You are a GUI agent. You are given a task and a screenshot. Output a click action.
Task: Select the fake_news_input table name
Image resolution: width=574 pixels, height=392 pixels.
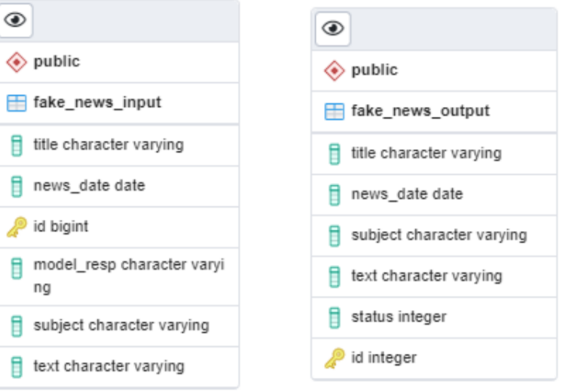click(97, 102)
